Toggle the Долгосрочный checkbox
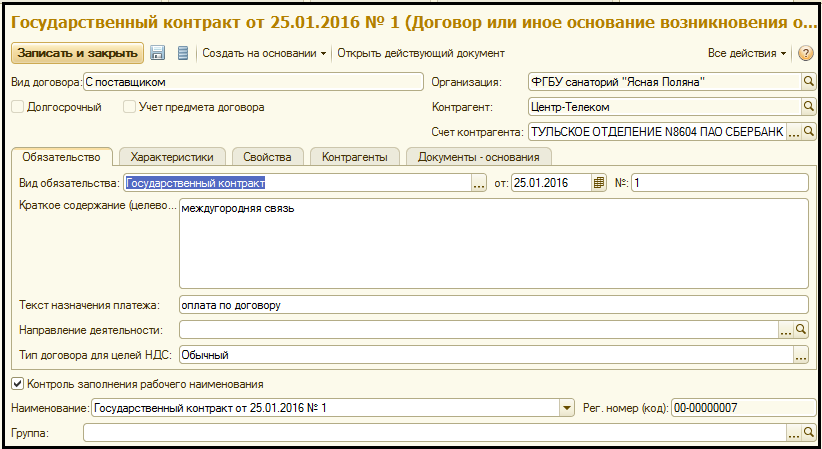The width and height of the screenshot is (822, 449). (x=18, y=107)
